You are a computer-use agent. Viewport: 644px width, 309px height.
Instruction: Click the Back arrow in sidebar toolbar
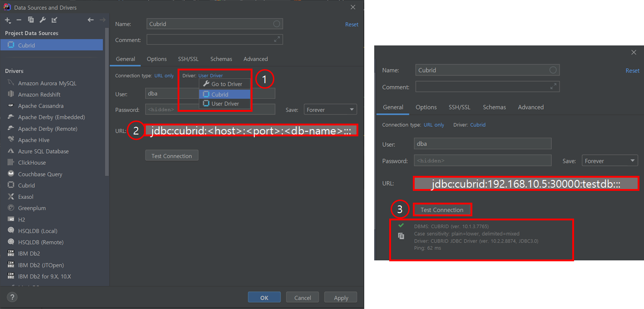tap(90, 20)
